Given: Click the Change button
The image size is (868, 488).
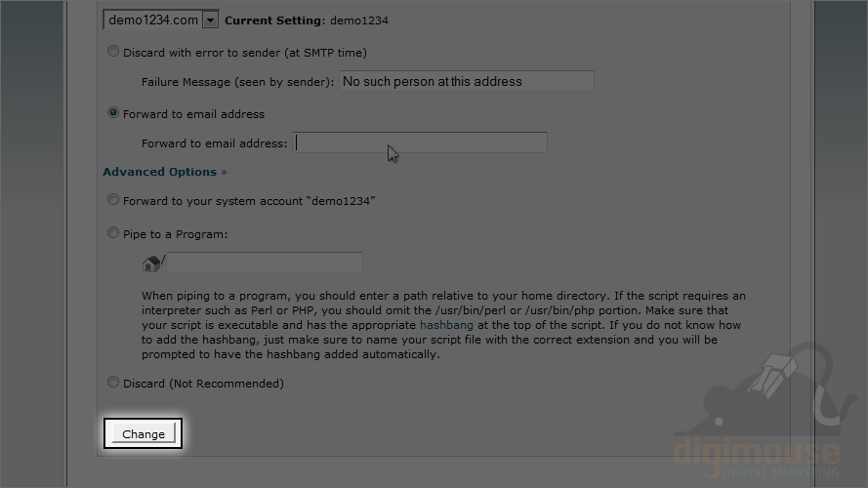Looking at the screenshot, I should pyautogui.click(x=144, y=433).
